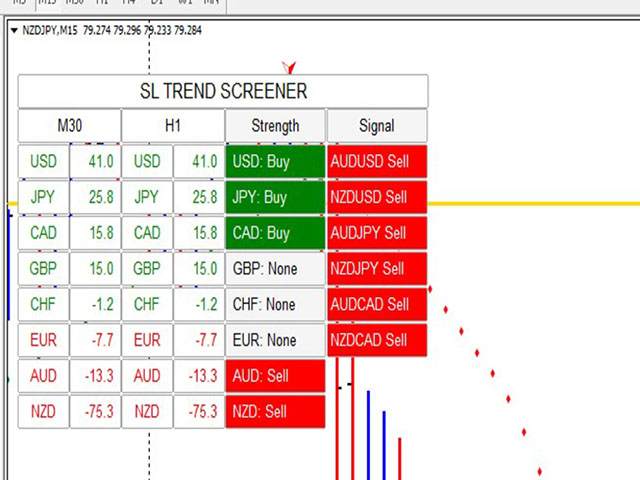Image resolution: width=640 pixels, height=480 pixels.
Task: Click the M30 value -13.3 for AUD
Action: coord(96,376)
